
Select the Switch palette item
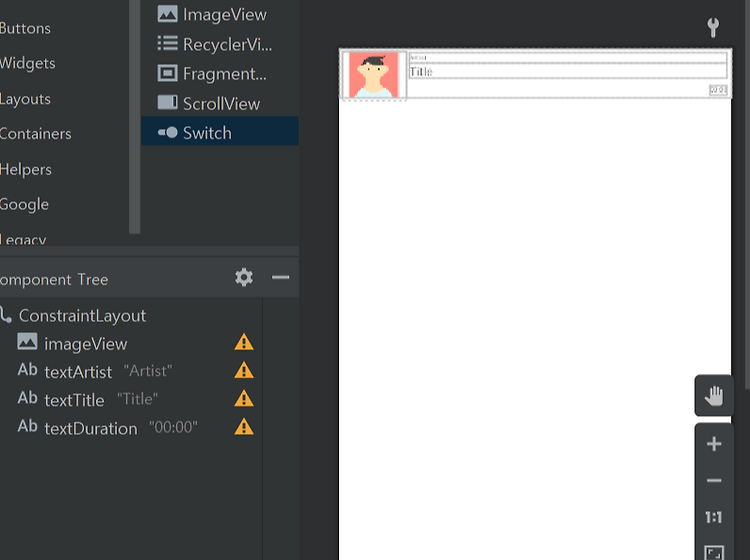click(220, 132)
